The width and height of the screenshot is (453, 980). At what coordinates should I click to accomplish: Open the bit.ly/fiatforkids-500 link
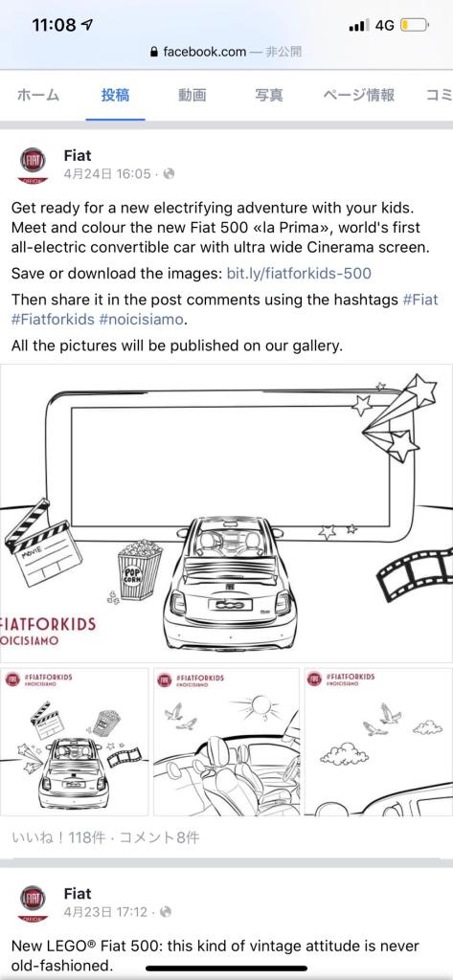coord(299,273)
